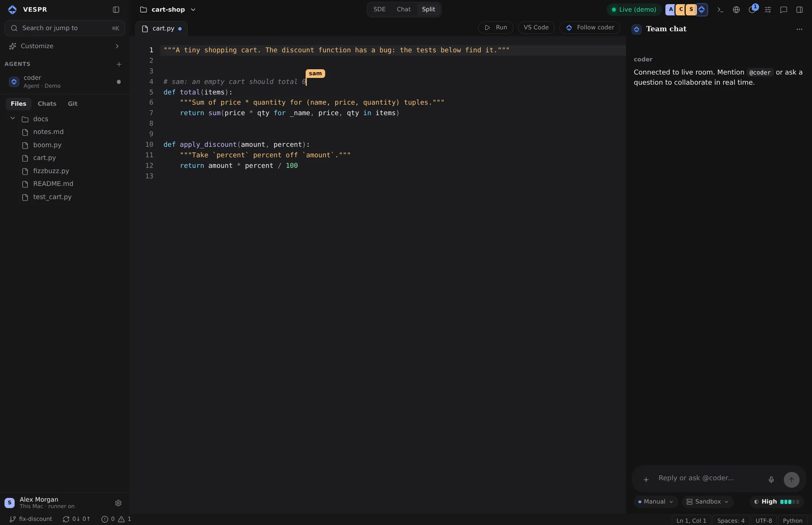Open the sliders settings icon in top bar
The height and width of the screenshot is (525, 812).
point(768,10)
